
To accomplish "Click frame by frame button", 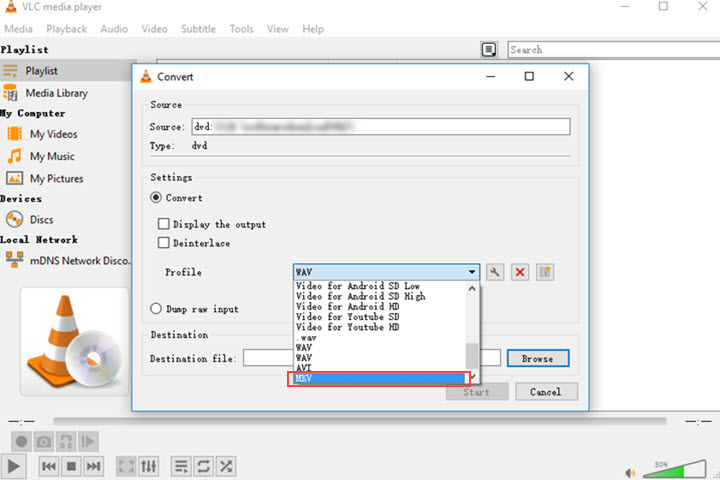I will pyautogui.click(x=88, y=442).
